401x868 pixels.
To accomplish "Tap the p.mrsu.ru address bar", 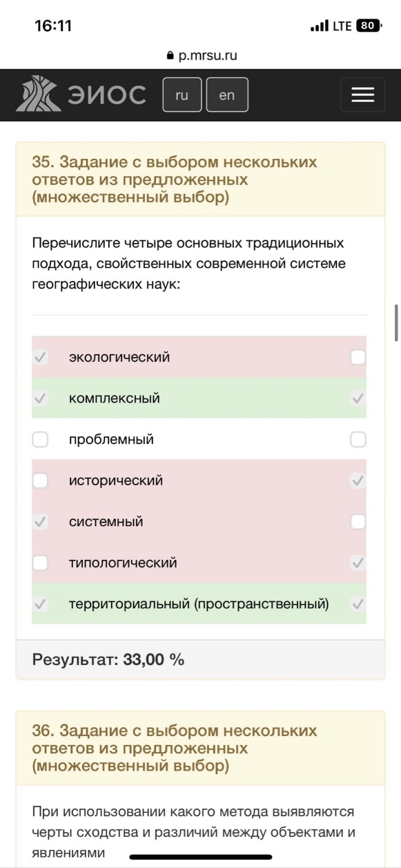I will 201,56.
